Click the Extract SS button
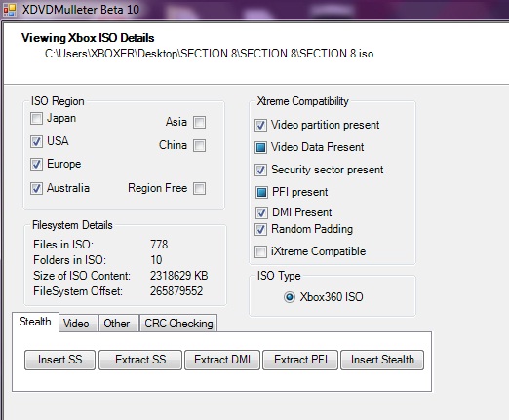 (140, 360)
